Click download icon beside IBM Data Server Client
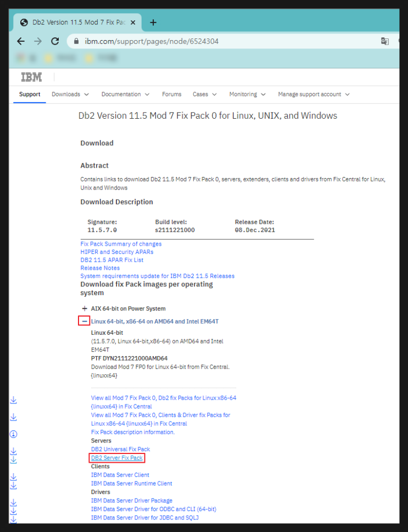The height and width of the screenshot is (532, 408). 13,478
